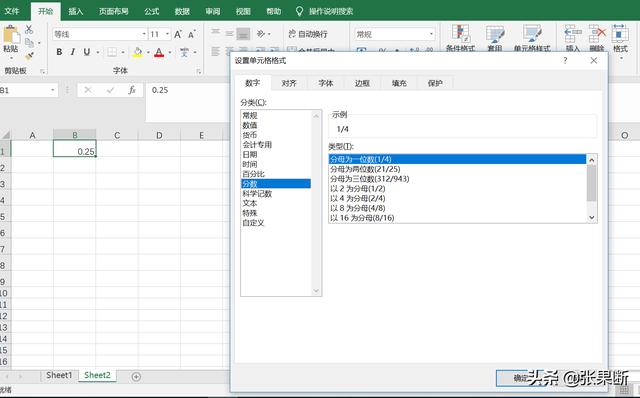Apply Underline with the U icon
Image resolution: width=640 pixels, height=398 pixels.
tap(87, 52)
